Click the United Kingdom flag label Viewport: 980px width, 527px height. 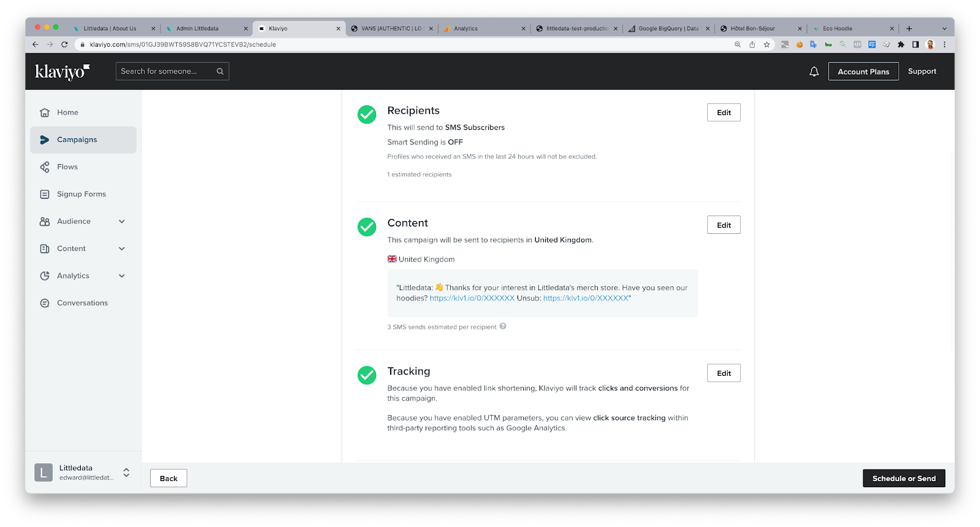[x=421, y=260]
